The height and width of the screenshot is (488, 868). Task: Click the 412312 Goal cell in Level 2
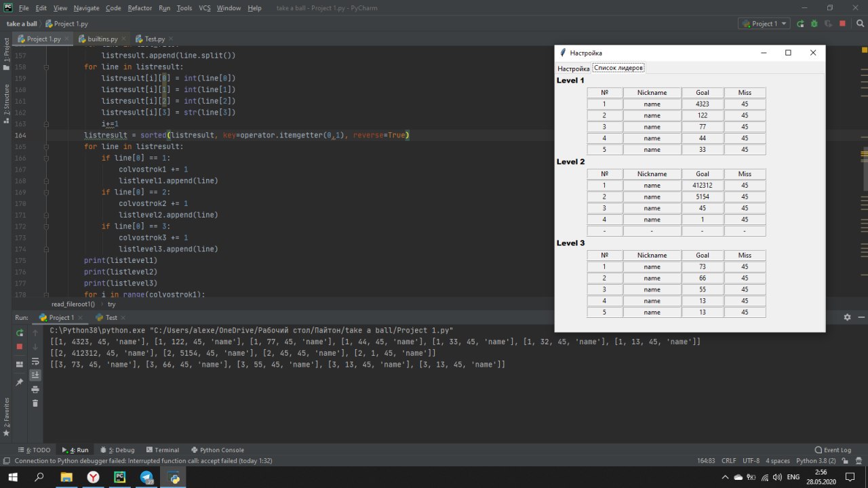coord(702,185)
